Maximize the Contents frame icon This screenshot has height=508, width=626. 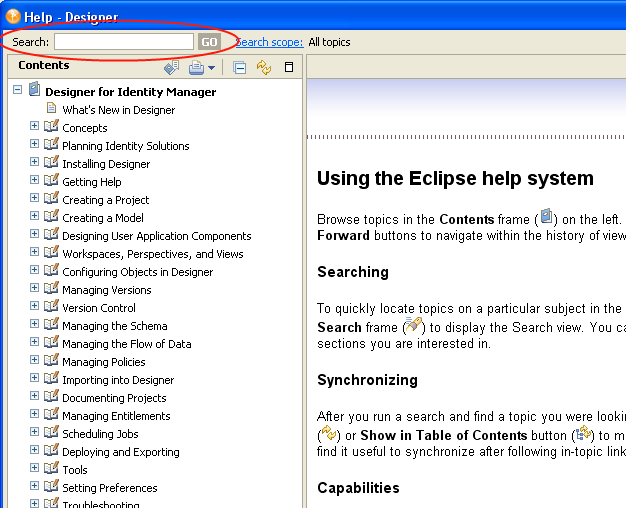(x=289, y=67)
